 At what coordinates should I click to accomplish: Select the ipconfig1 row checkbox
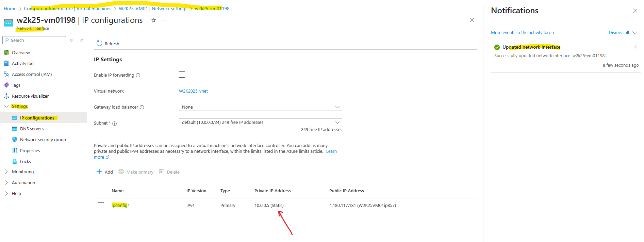101,205
